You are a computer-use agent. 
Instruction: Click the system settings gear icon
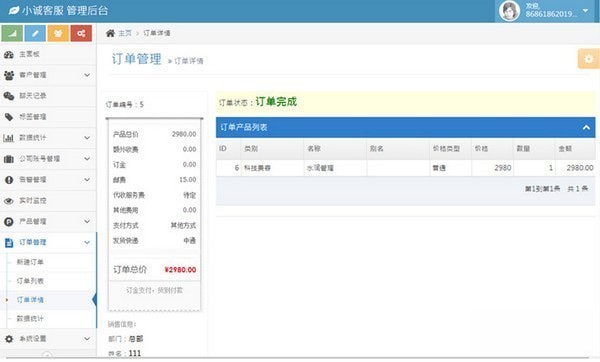tap(8, 339)
